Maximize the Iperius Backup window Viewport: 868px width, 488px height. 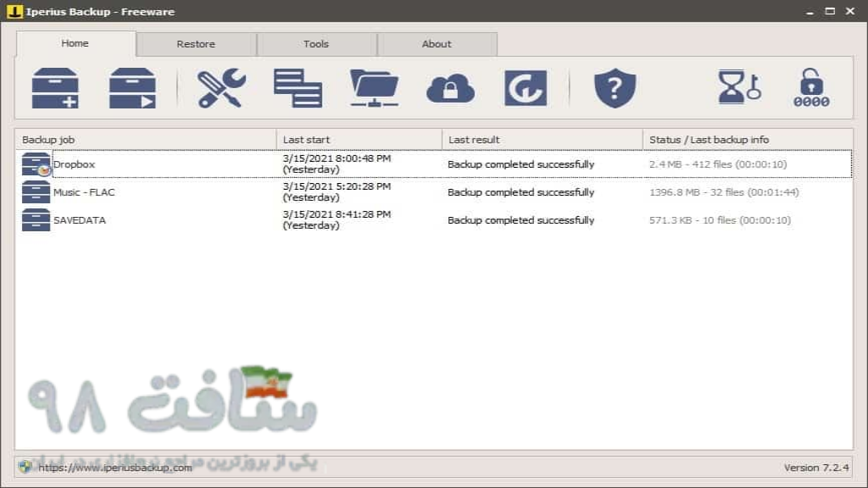(830, 11)
